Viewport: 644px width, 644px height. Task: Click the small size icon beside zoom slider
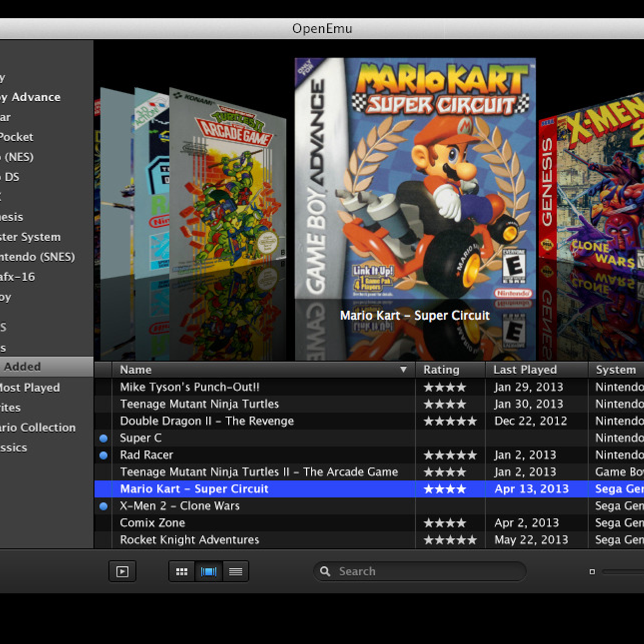592,572
